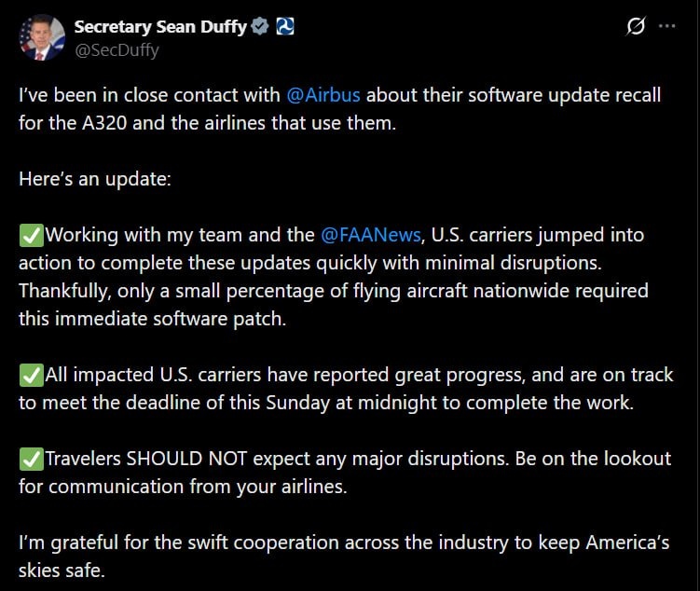Click the government affiliation badge beside the verified badge
Viewport: 700px width, 591px height.
(285, 27)
